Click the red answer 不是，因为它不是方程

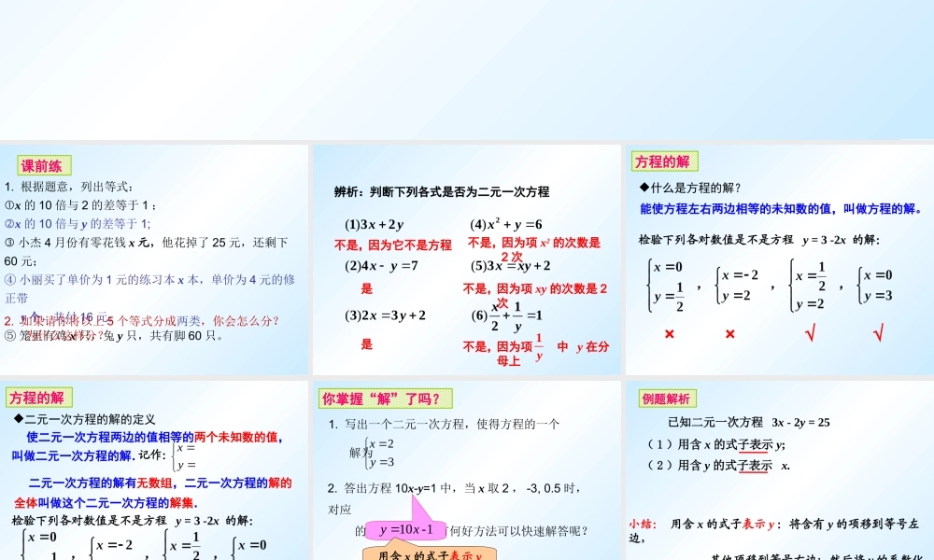pos(393,245)
